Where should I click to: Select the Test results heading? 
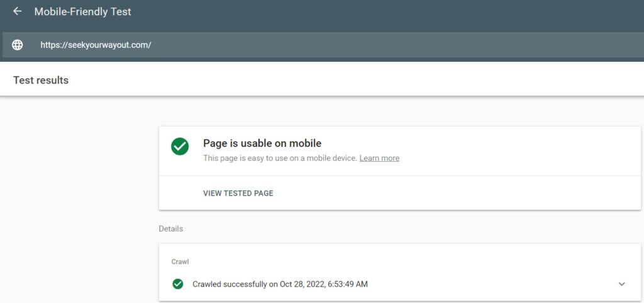coord(41,80)
